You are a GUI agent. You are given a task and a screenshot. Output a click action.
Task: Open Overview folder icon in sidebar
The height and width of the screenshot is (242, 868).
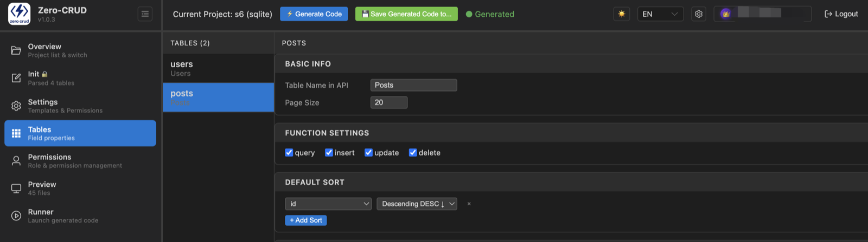(x=16, y=50)
